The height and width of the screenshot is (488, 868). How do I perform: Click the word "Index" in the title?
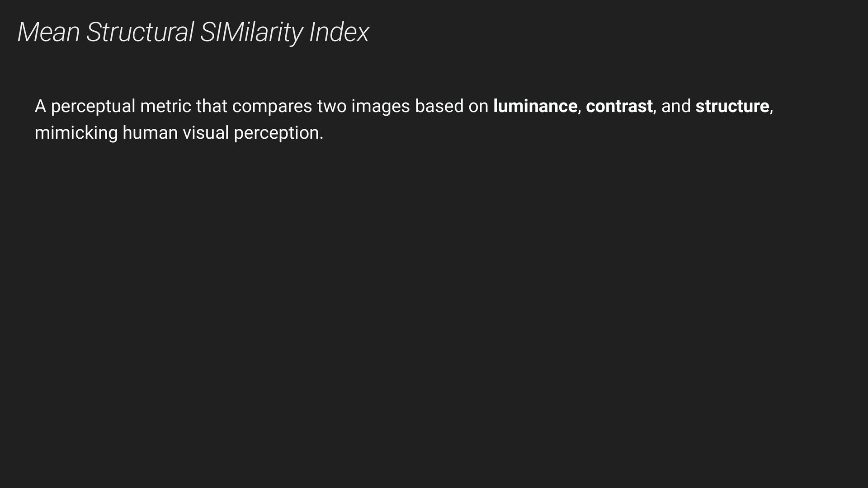[x=339, y=33]
